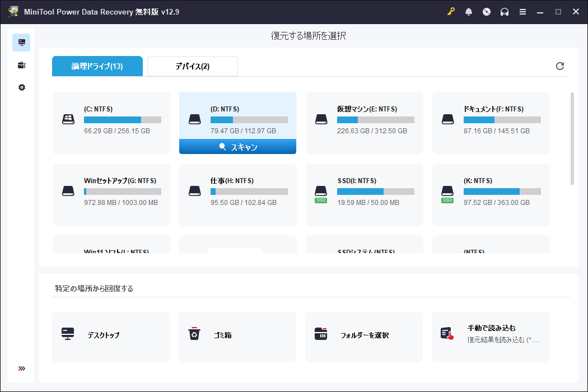Click the K drive usage bar
Image resolution: width=588 pixels, height=392 pixels.
coord(502,192)
